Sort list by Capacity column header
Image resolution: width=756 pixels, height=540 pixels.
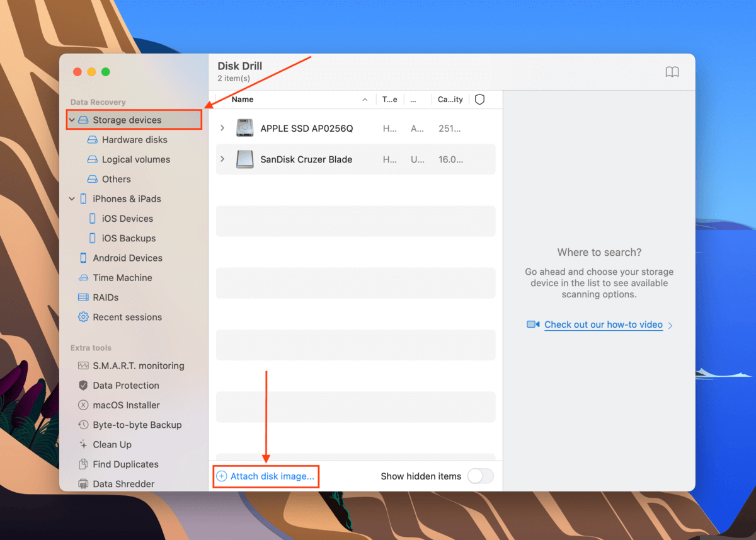450,100
